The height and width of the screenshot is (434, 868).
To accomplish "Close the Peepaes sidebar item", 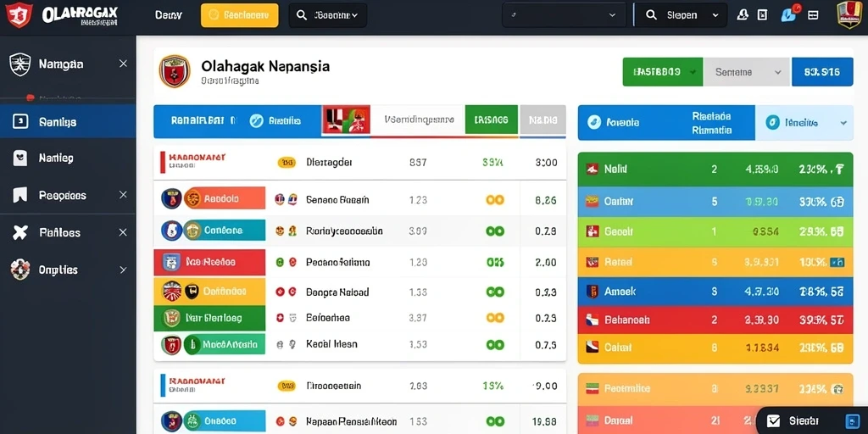I will click(123, 195).
